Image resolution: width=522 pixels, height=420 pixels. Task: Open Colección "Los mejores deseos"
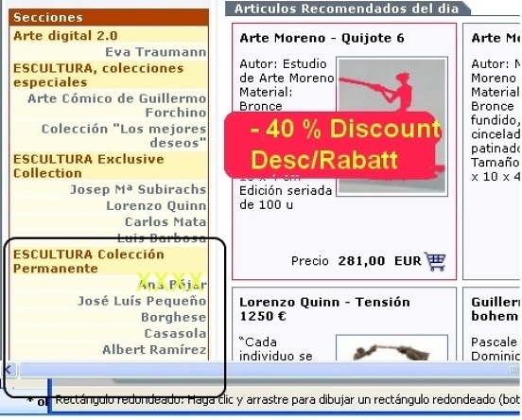pos(124,135)
